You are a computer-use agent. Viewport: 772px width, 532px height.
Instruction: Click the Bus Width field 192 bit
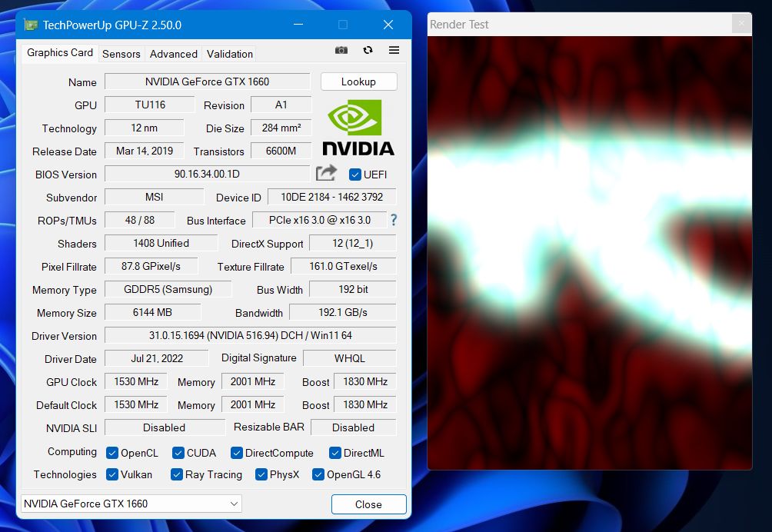352,289
